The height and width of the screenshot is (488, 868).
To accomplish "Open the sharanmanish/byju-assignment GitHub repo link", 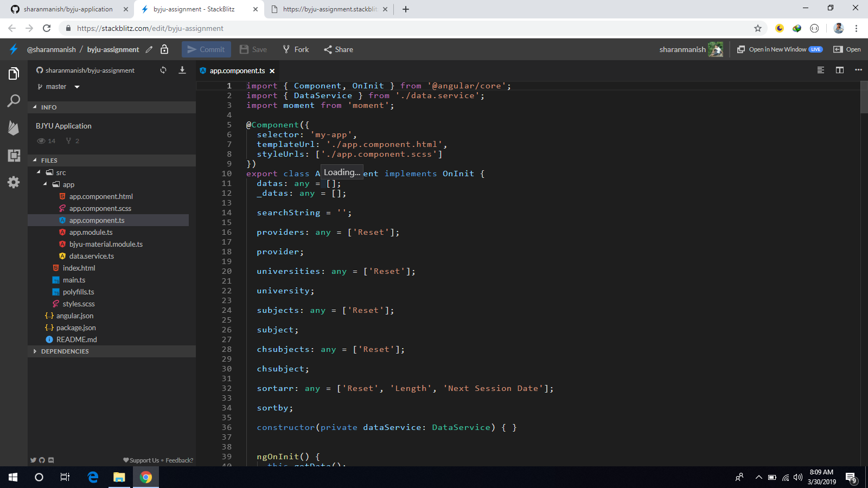I will coord(86,70).
